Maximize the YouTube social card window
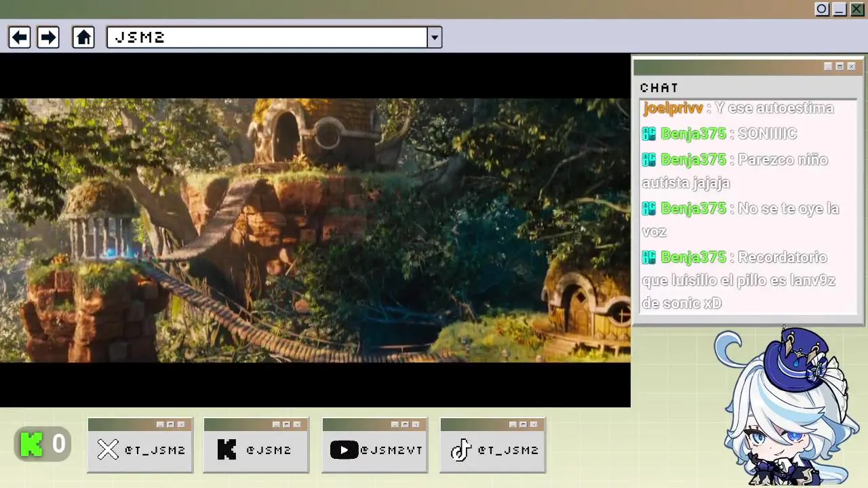868x488 pixels. (405, 424)
